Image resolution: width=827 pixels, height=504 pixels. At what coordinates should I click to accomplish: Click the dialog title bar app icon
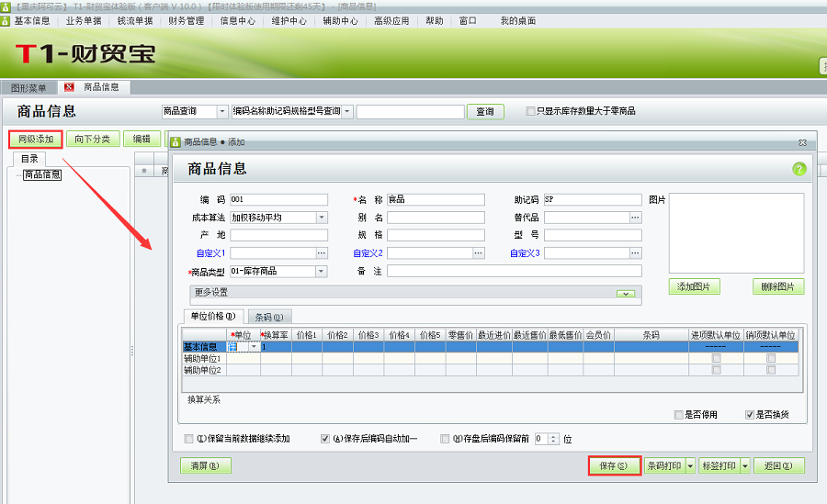pos(176,141)
